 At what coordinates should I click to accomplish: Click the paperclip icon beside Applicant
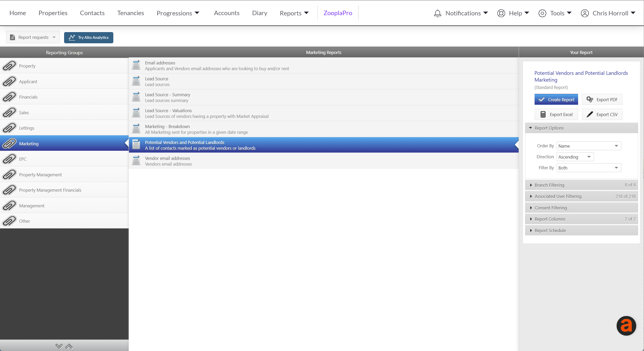coord(9,81)
